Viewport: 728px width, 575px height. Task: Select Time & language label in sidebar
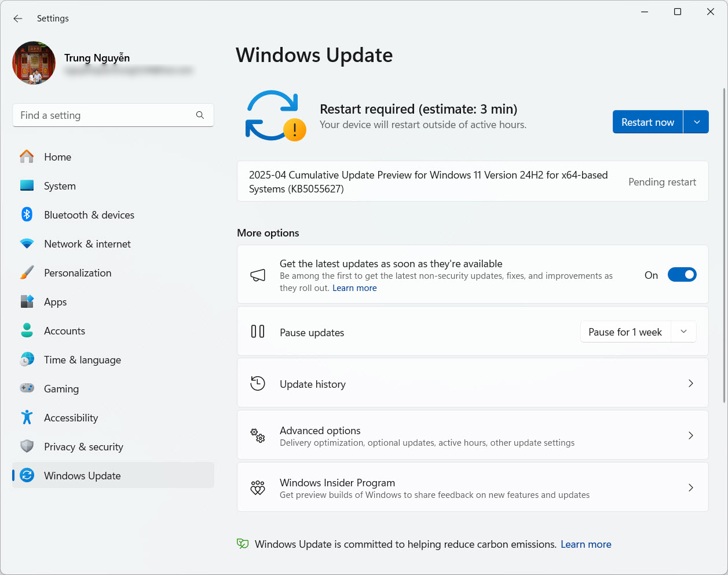(x=82, y=360)
